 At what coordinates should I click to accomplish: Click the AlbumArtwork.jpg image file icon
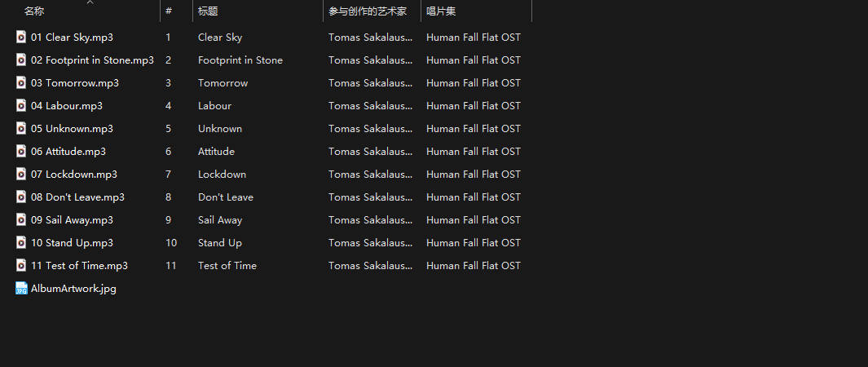tap(22, 289)
